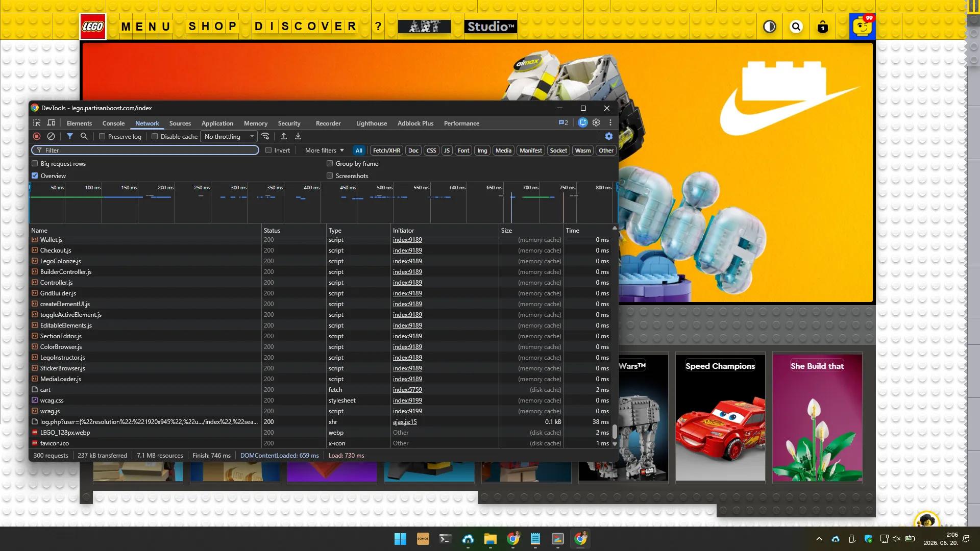Toggle the contrast mode icon on LEGO site

click(770, 27)
